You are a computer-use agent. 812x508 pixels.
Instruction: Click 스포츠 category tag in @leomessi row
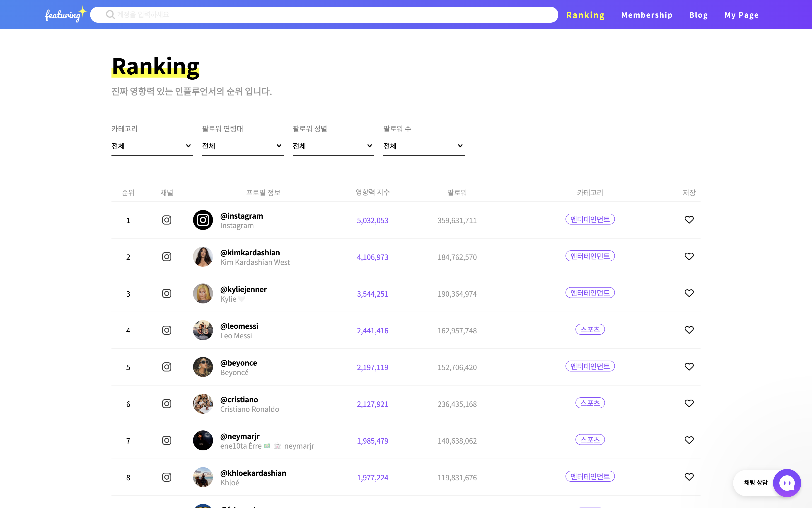point(590,330)
